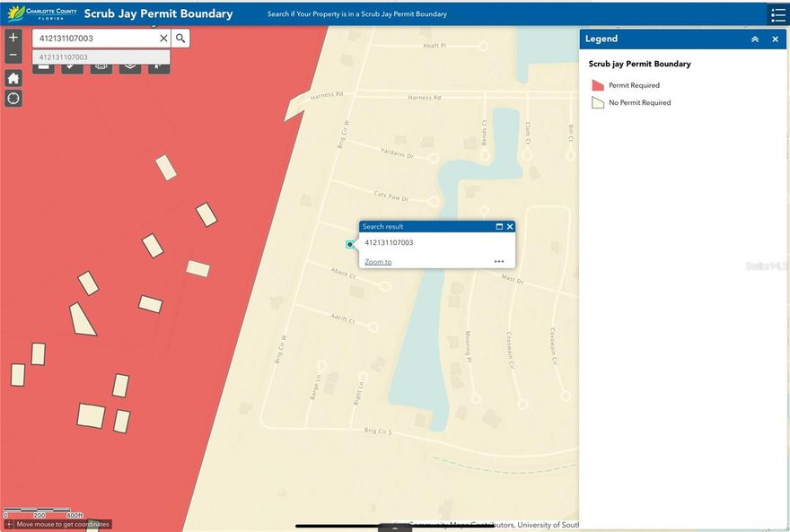This screenshot has height=532, width=790.
Task: Run the search with the magnifier icon
Action: coord(180,38)
